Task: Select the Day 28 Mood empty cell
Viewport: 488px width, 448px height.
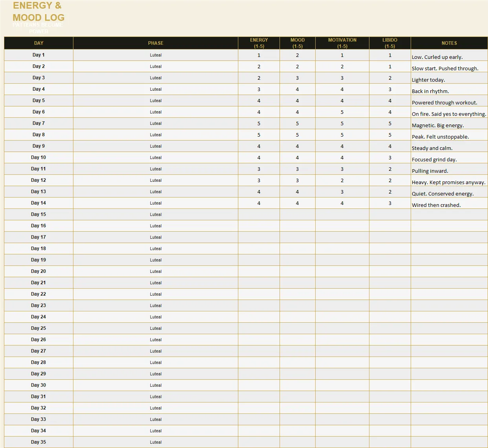Action: [x=297, y=362]
